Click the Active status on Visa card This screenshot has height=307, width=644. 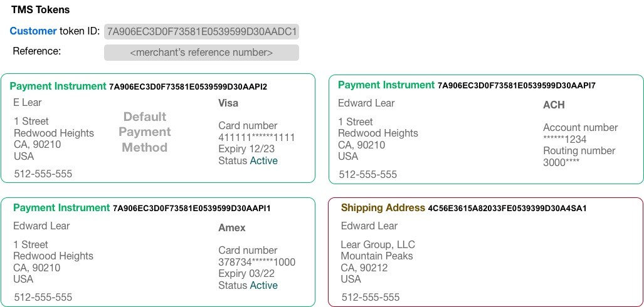[x=263, y=160]
